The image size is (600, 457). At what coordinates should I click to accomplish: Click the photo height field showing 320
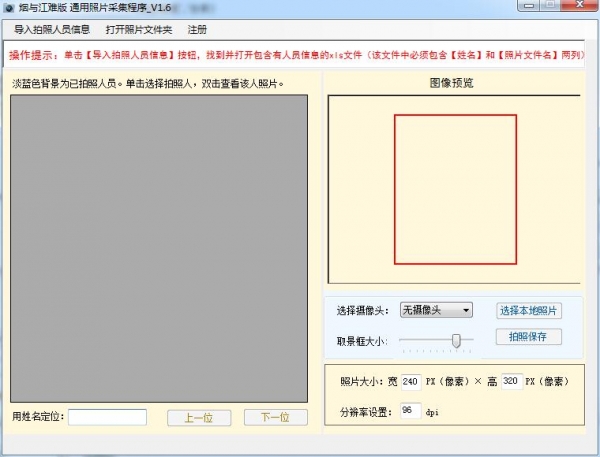click(512, 381)
